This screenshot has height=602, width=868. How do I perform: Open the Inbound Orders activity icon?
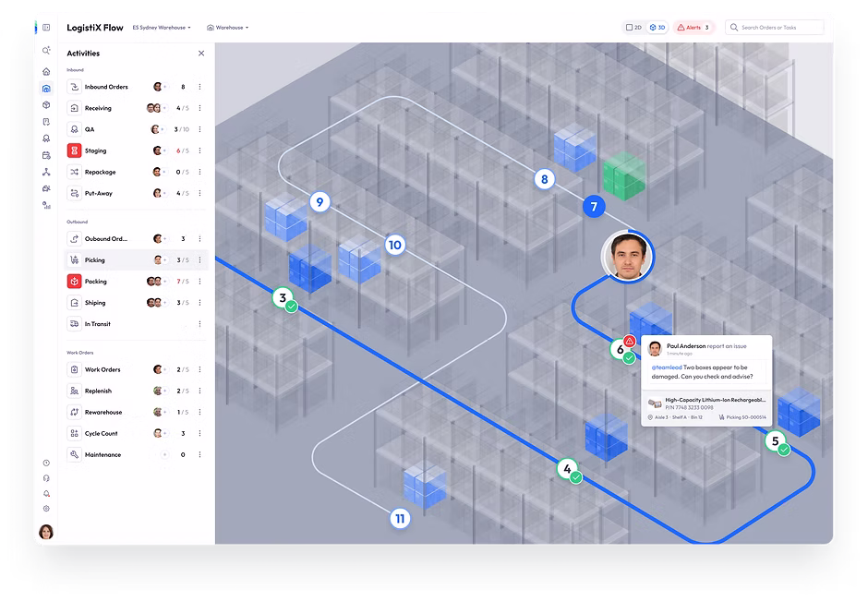tap(74, 86)
